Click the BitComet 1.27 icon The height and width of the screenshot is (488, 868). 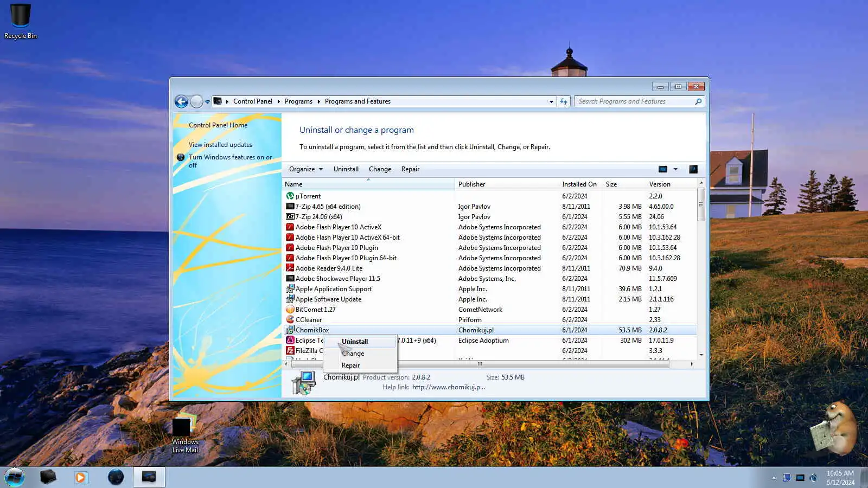[x=290, y=310]
